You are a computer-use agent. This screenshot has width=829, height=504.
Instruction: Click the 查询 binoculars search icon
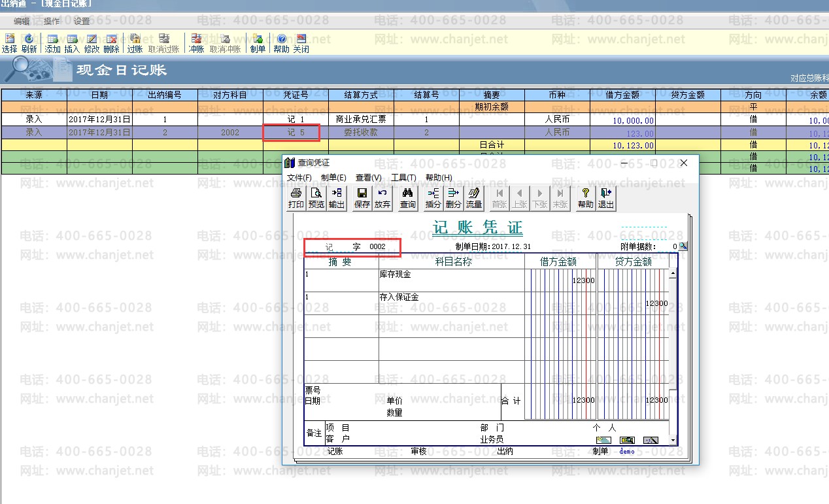pos(408,198)
